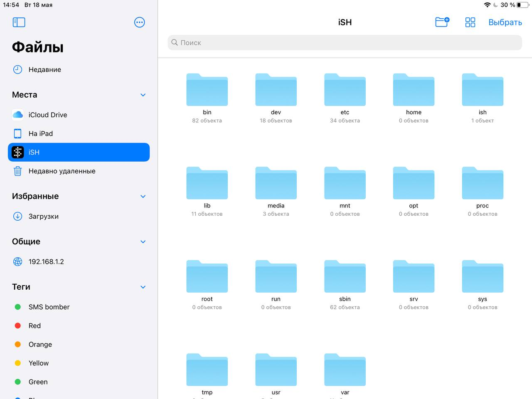Select На iPad storage location
Viewport: 532px width, 399px height.
41,133
